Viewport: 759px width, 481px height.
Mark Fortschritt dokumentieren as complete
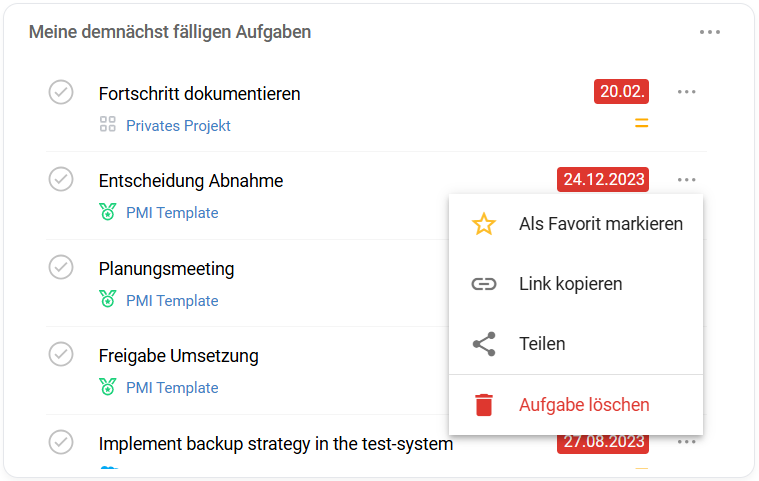click(61, 92)
